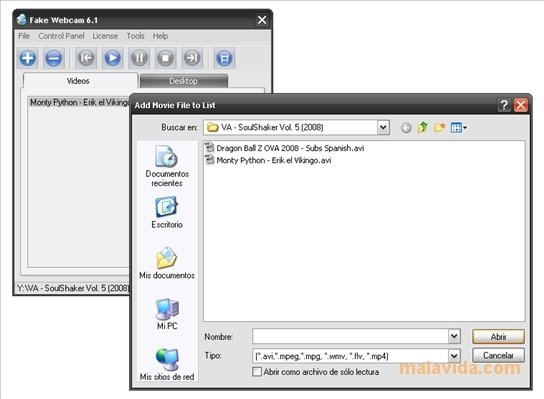544x399 pixels.
Task: Click the dialog help question mark button
Action: (504, 105)
